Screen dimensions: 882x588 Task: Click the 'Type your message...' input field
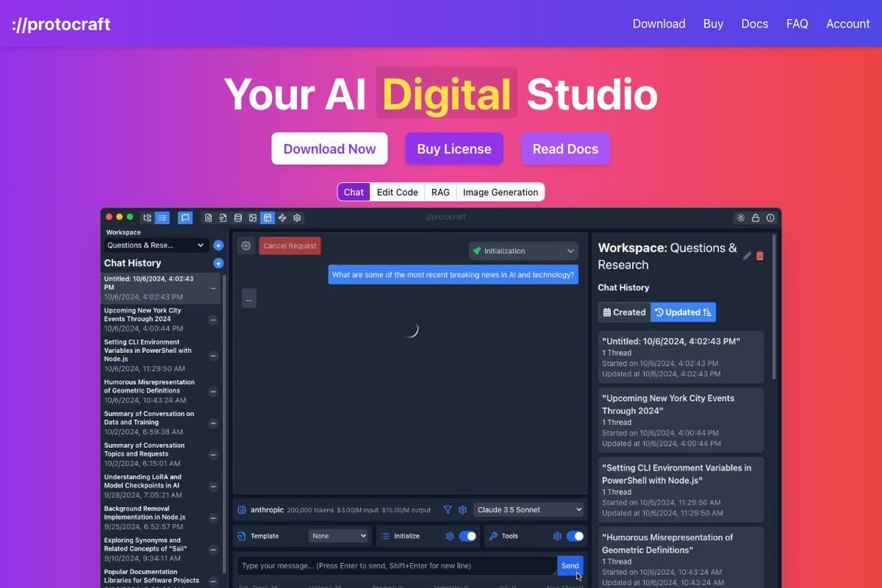[x=397, y=566]
